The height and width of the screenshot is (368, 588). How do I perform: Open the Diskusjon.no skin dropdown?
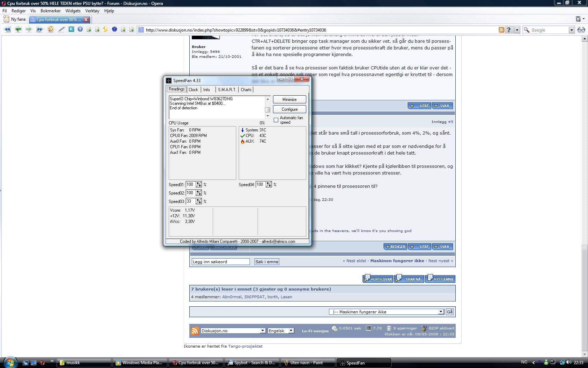tap(262, 330)
